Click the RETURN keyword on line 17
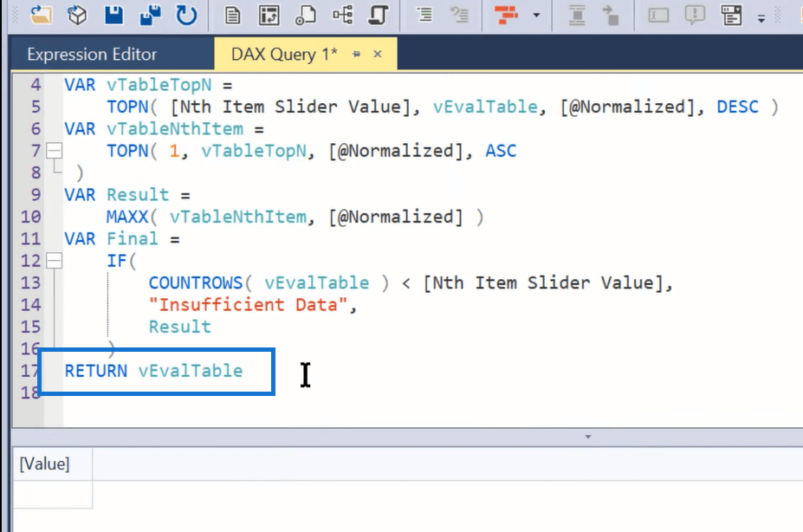Viewport: 803px width, 532px height. (96, 371)
